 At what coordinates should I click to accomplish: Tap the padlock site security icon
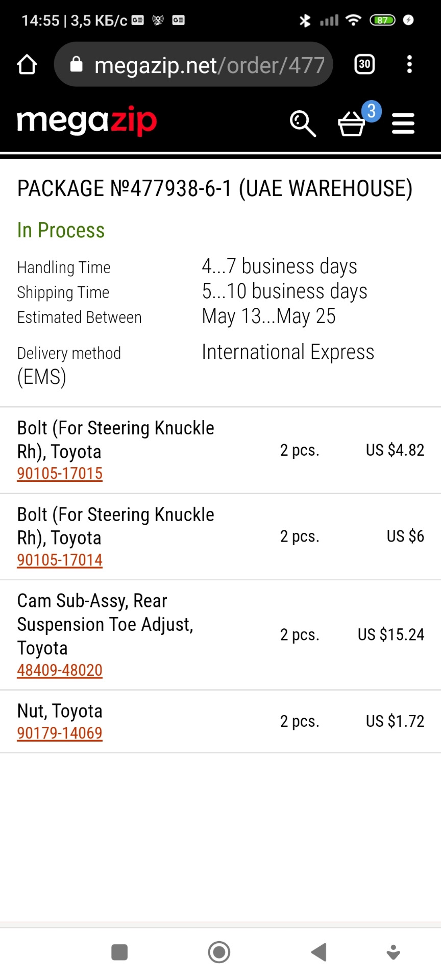pyautogui.click(x=77, y=64)
